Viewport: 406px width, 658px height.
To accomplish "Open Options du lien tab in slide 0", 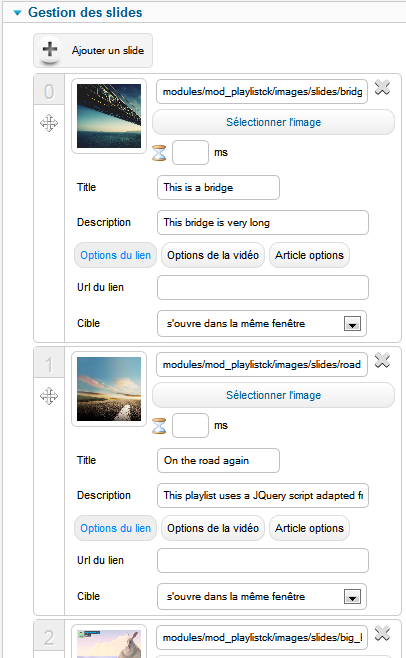I will [115, 255].
